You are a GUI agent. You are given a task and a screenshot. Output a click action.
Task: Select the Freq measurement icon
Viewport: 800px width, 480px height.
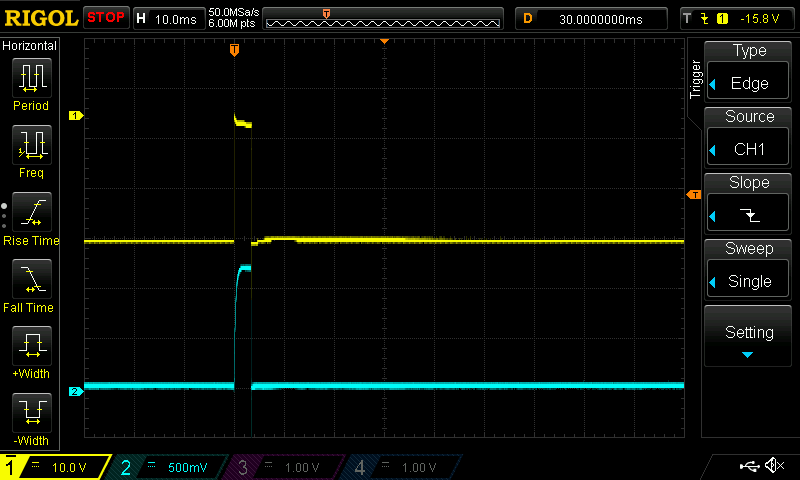point(30,151)
